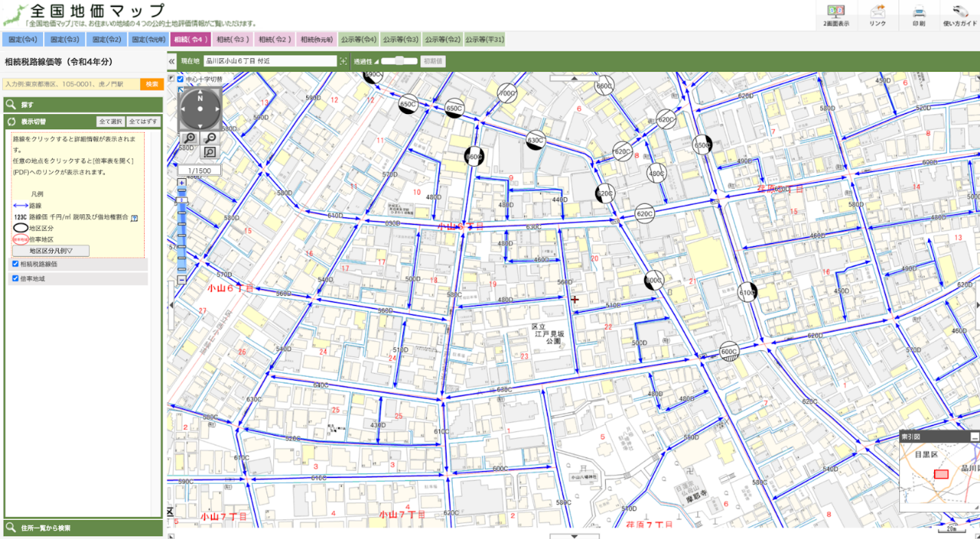Open the 使い方ガイド usage guide
Image resolution: width=980 pixels, height=539 pixels.
pyautogui.click(x=958, y=14)
